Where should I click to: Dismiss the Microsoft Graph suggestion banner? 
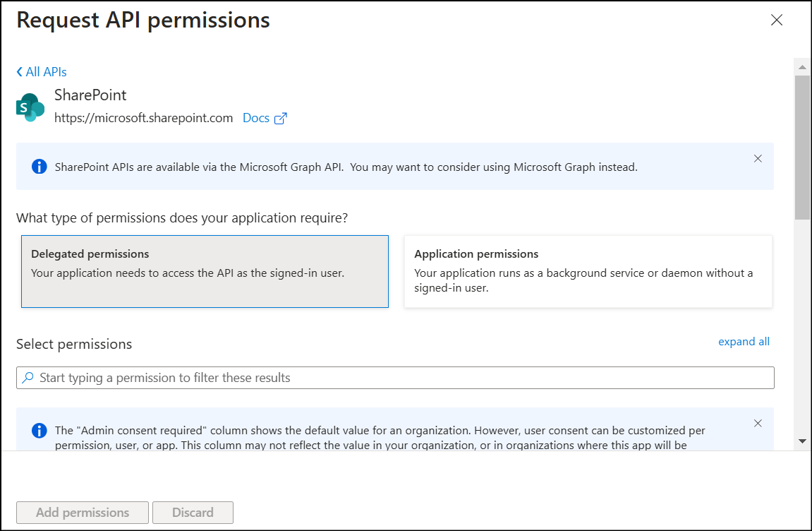pyautogui.click(x=758, y=159)
